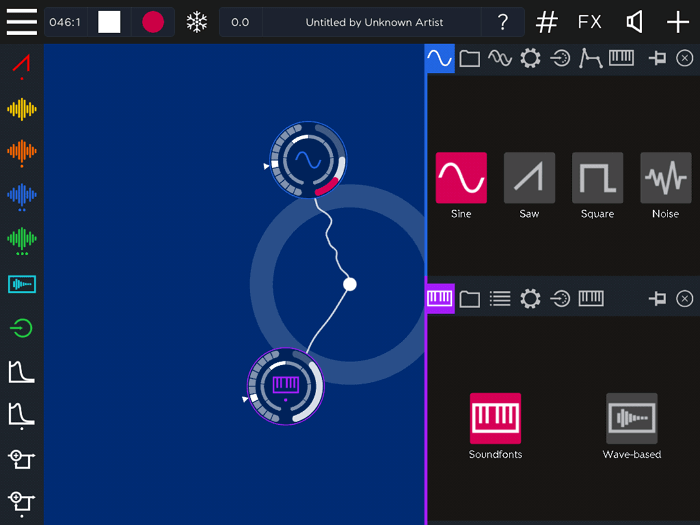
Task: Select the Square waveform
Action: pyautogui.click(x=597, y=178)
